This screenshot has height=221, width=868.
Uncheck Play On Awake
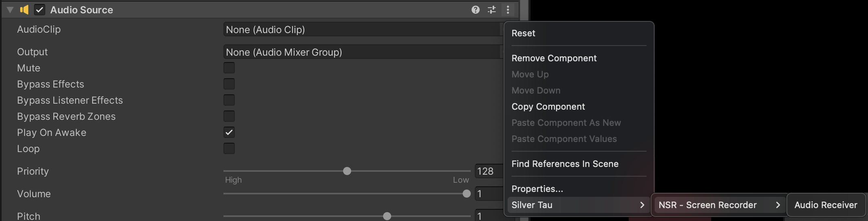[229, 132]
